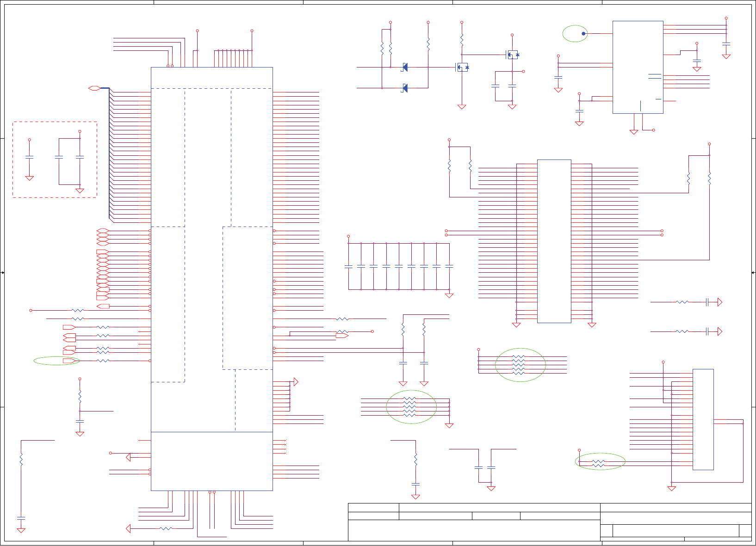The image size is (756, 546).
Task: Click the filled test point dot in green ellipse
Action: 583,34
